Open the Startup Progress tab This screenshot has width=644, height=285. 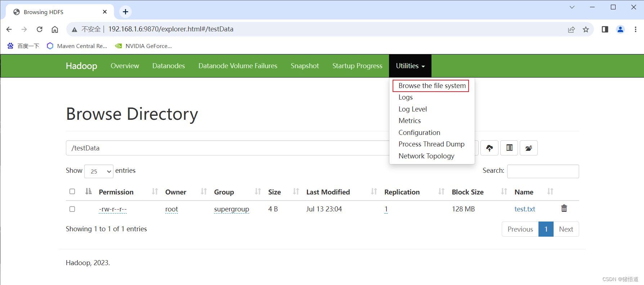pos(357,66)
